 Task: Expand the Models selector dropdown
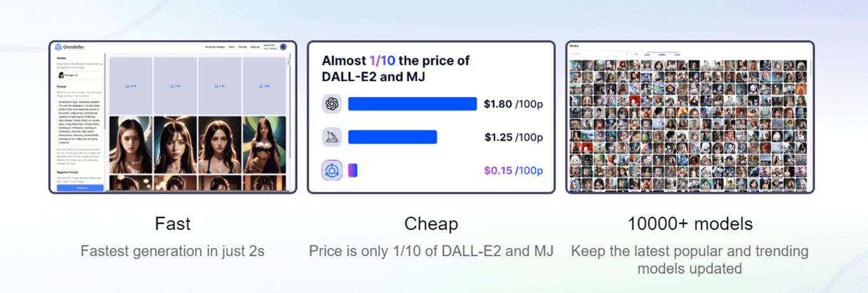(x=79, y=75)
